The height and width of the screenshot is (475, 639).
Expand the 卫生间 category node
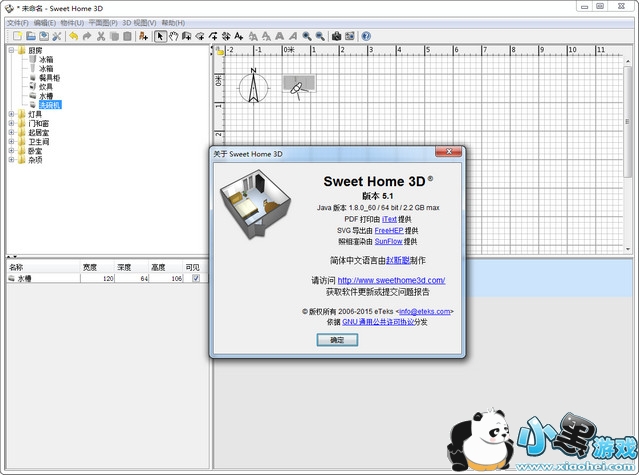click(x=12, y=141)
